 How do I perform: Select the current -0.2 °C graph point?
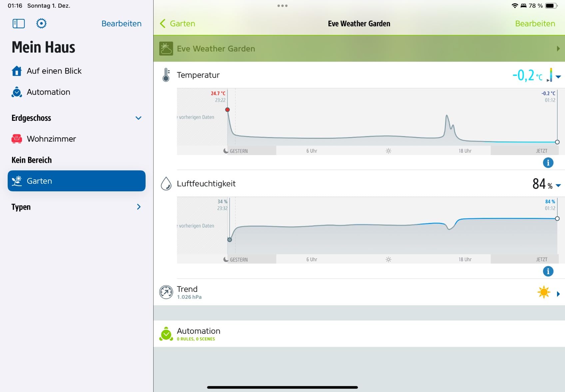coord(557,142)
